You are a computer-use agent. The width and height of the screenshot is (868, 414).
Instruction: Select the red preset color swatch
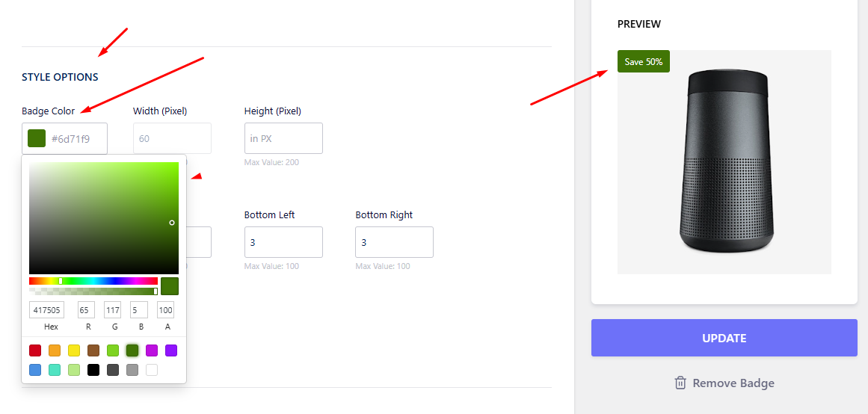pyautogui.click(x=35, y=350)
